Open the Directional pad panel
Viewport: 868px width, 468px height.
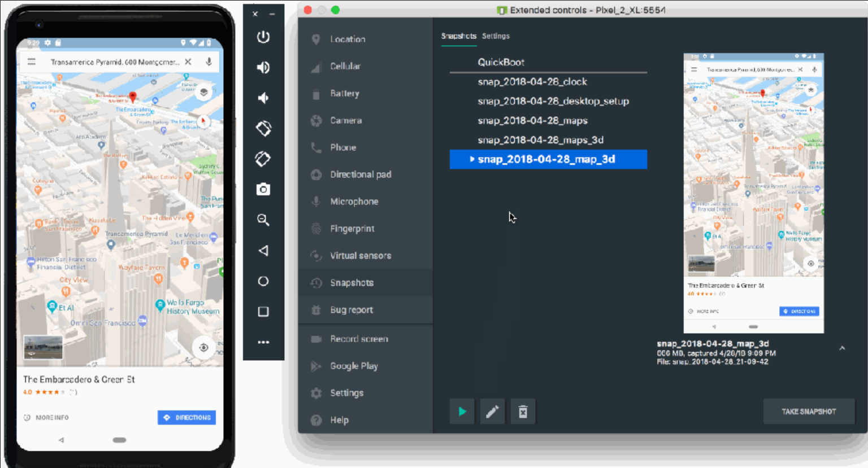click(x=365, y=174)
